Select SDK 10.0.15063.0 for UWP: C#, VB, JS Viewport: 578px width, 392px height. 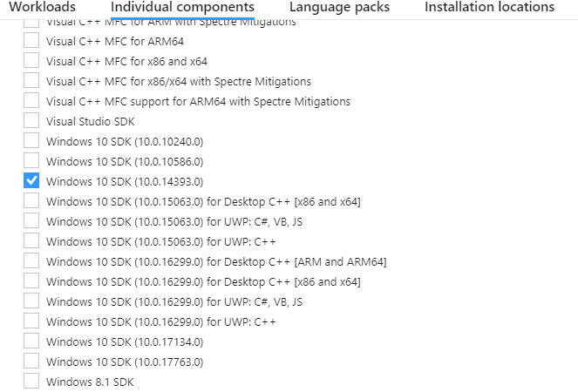31,221
